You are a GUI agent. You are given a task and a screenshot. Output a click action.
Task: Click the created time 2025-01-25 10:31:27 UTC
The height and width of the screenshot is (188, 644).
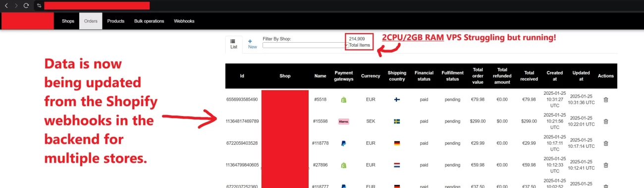point(554,100)
